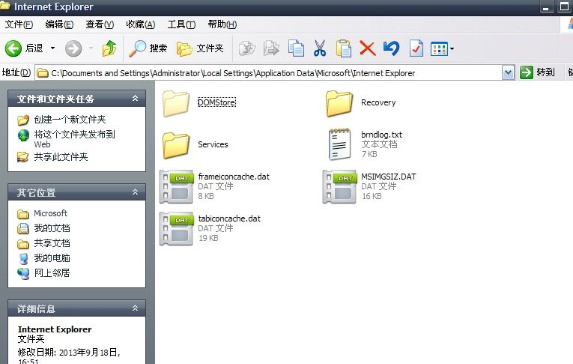Expand the address bar dropdown
573x364 pixels.
(508, 73)
